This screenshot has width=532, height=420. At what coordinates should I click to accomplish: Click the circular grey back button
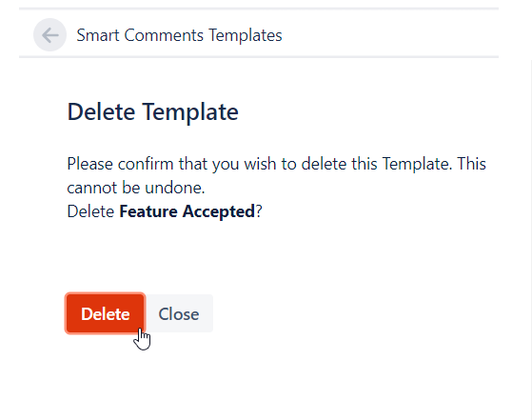pyautogui.click(x=49, y=35)
